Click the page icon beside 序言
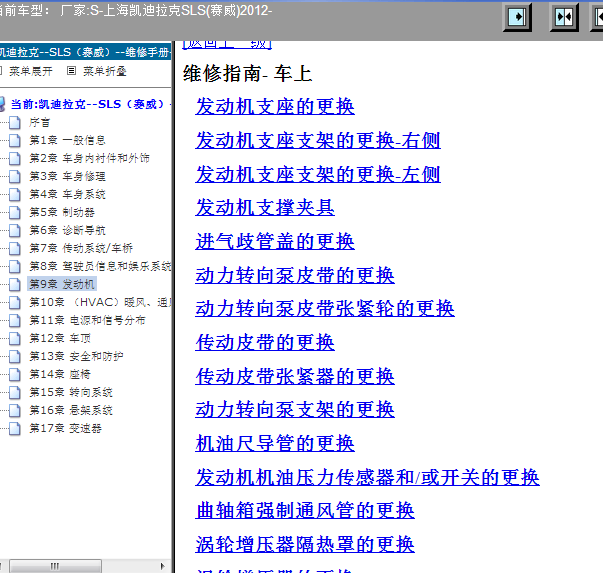This screenshot has width=603, height=573. tap(14, 122)
